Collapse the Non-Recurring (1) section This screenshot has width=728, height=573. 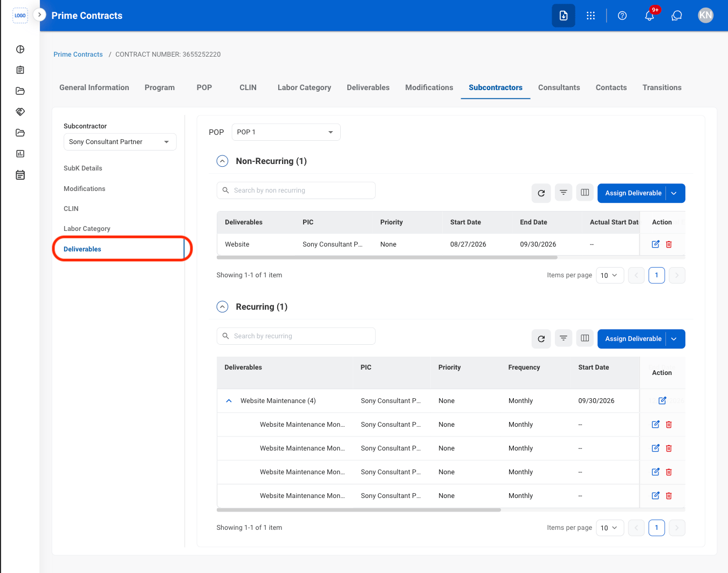pyautogui.click(x=223, y=161)
